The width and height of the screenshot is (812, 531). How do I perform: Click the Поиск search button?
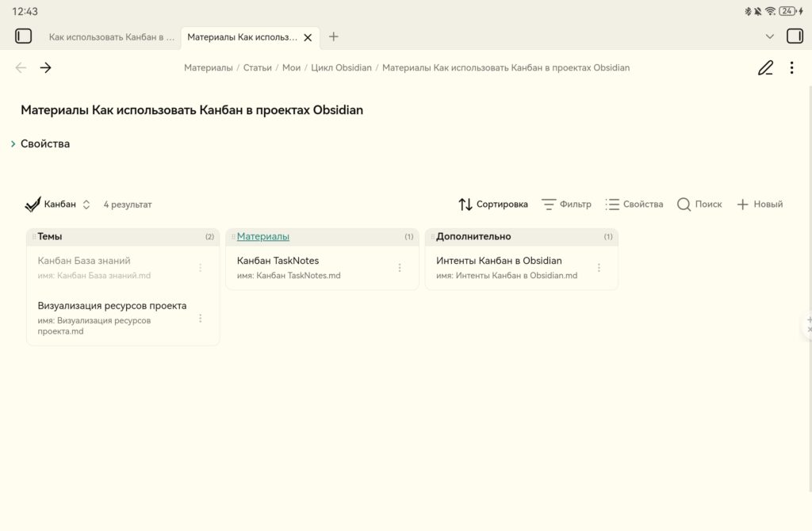pyautogui.click(x=699, y=204)
